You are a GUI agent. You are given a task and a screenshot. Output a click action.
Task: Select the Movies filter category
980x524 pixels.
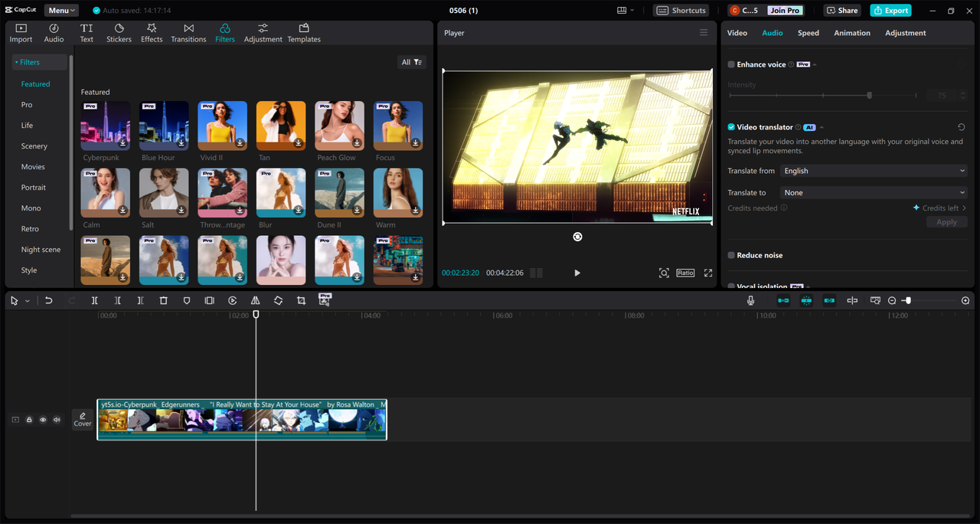(x=33, y=167)
